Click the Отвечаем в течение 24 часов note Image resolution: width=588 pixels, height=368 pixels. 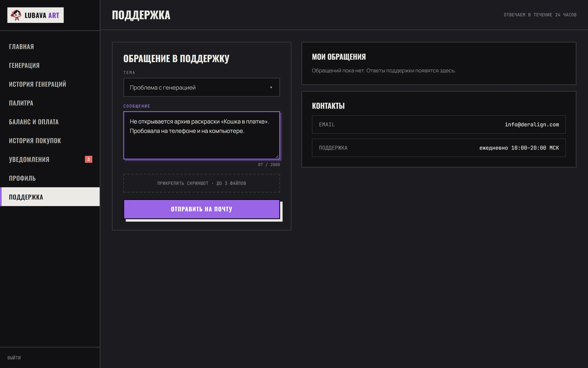tap(540, 15)
